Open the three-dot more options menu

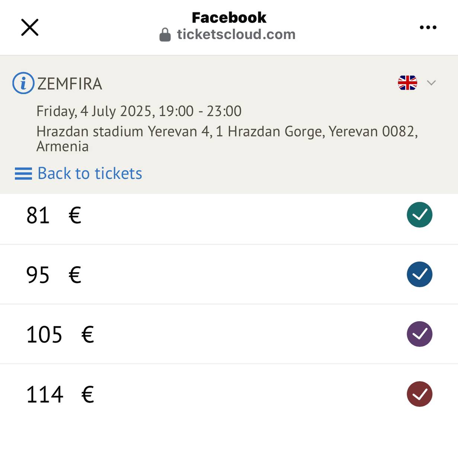428,27
